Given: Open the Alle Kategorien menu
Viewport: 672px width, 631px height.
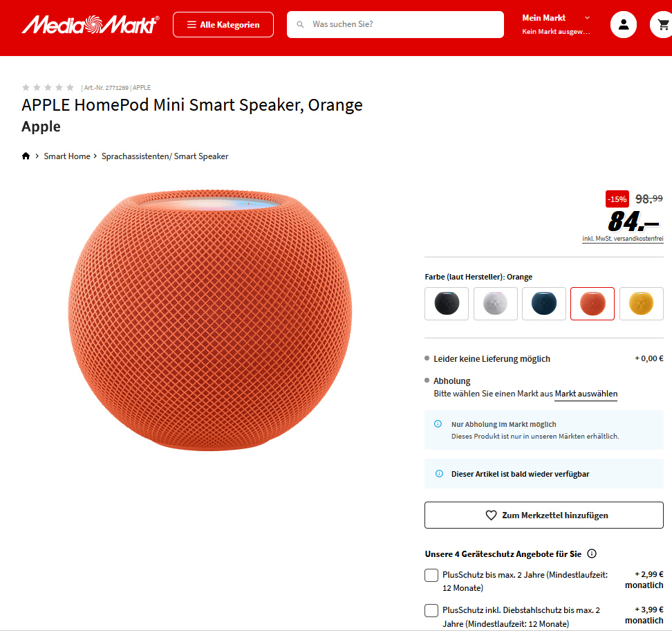Looking at the screenshot, I should 223,24.
